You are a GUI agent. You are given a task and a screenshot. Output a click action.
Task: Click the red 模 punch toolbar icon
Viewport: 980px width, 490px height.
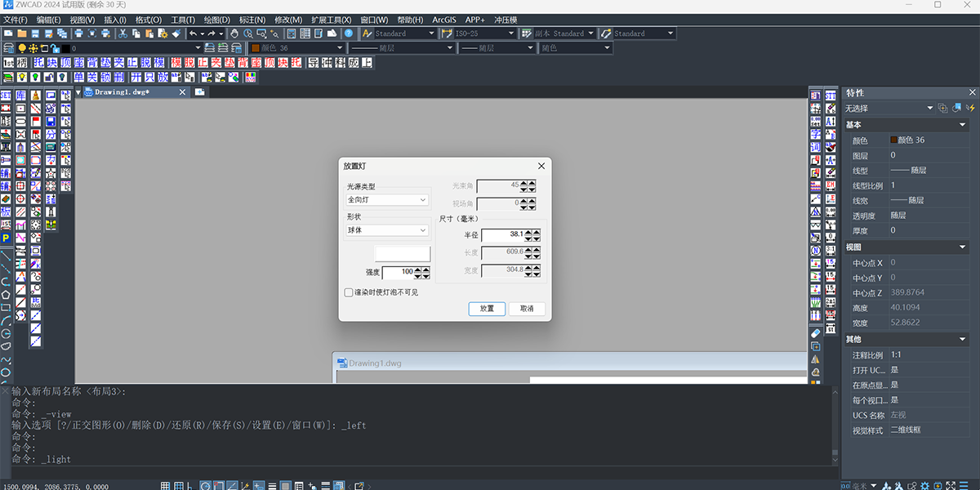[176, 63]
